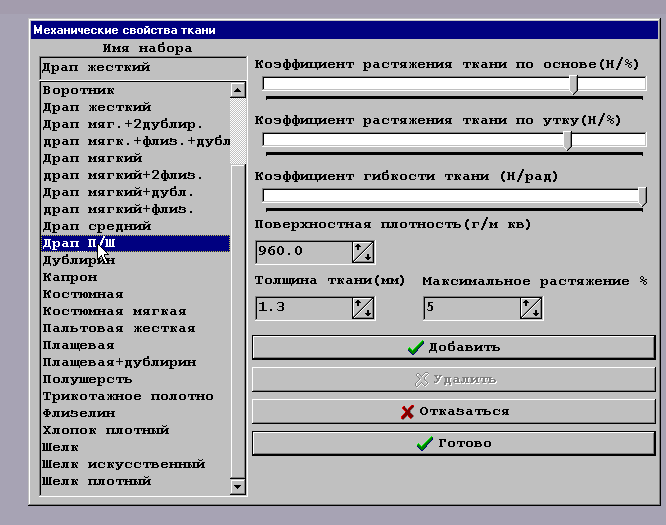Click the stepper icon beside 1.3 thickness
Viewport: 666px width, 525px height.
click(363, 308)
